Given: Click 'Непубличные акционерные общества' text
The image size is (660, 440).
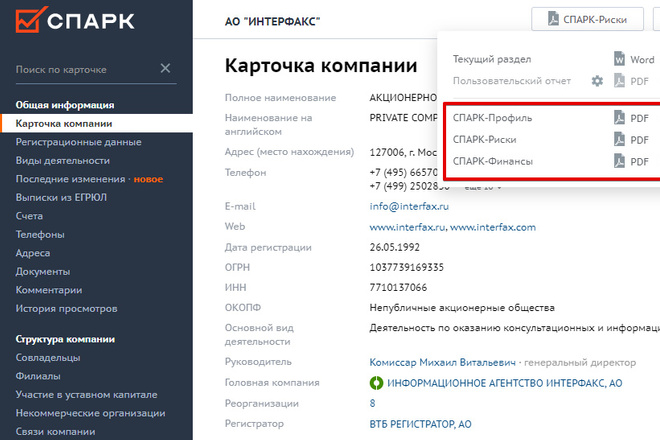Looking at the screenshot, I should click(x=462, y=308).
